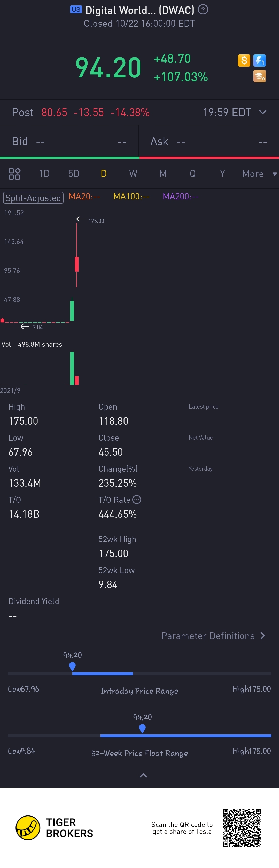Tap the Latest price label
The height and width of the screenshot is (868, 279).
click(x=203, y=407)
